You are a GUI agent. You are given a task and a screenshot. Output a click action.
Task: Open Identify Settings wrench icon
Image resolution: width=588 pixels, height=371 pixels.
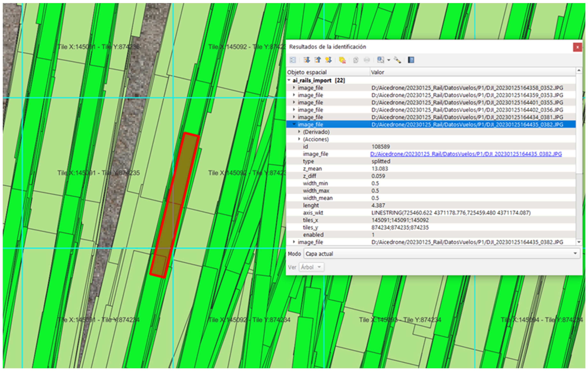(397, 60)
